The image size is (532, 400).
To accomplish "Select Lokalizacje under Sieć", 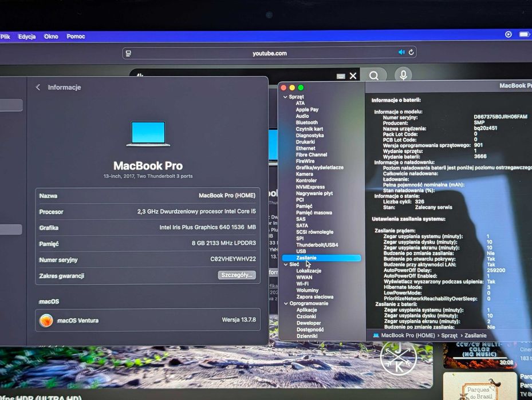I will (309, 271).
